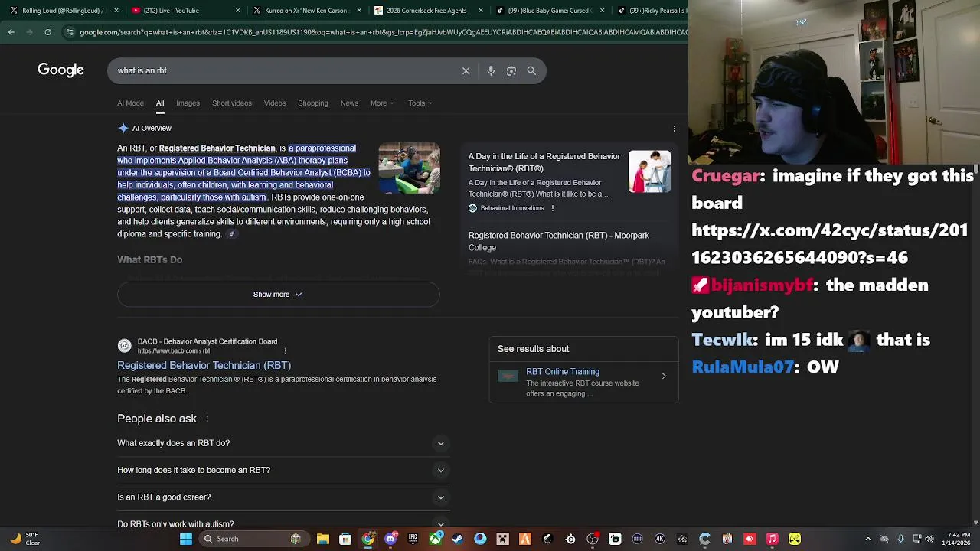Open Discord from the taskbar
The height and width of the screenshot is (551, 980).
(390, 539)
